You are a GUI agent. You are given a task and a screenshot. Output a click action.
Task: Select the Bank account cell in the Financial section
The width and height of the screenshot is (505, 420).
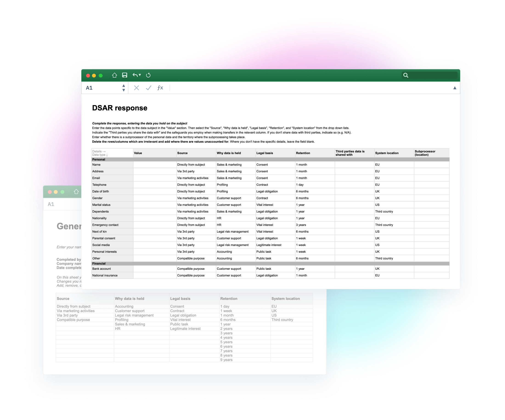click(x=112, y=269)
